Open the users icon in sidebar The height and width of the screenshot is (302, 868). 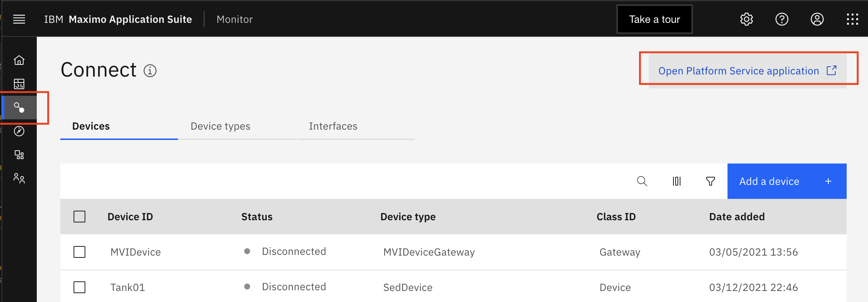click(19, 178)
